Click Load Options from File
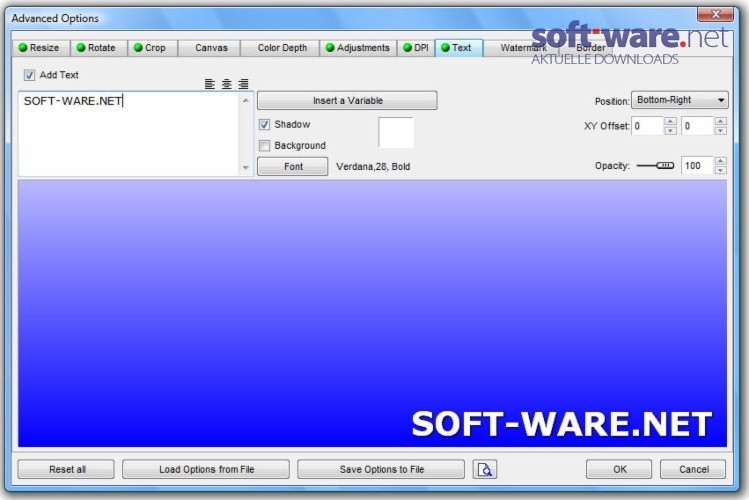The height and width of the screenshot is (500, 749). pyautogui.click(x=206, y=469)
